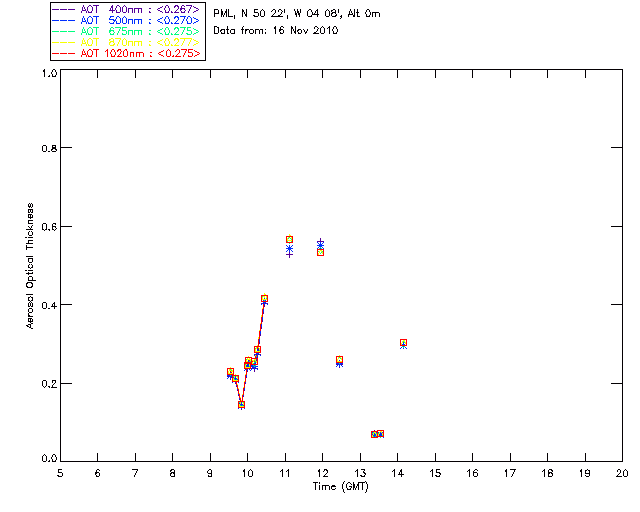Image resolution: width=640 pixels, height=512 pixels.
Task: Click the y-axis tick label 0.0
Action: (x=49, y=459)
